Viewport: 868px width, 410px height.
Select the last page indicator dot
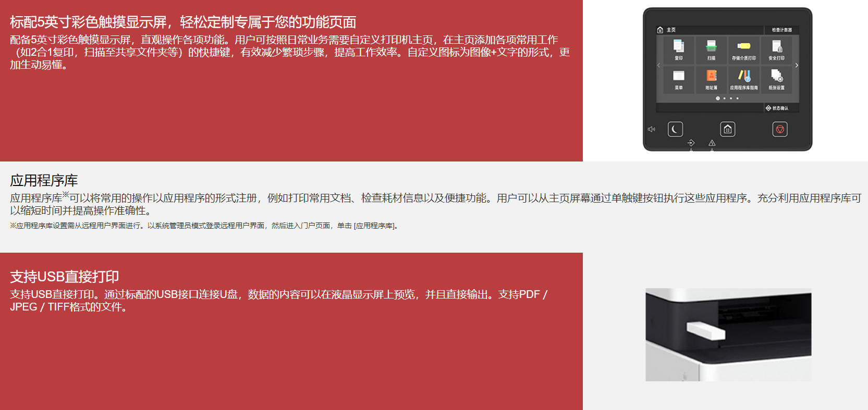737,98
